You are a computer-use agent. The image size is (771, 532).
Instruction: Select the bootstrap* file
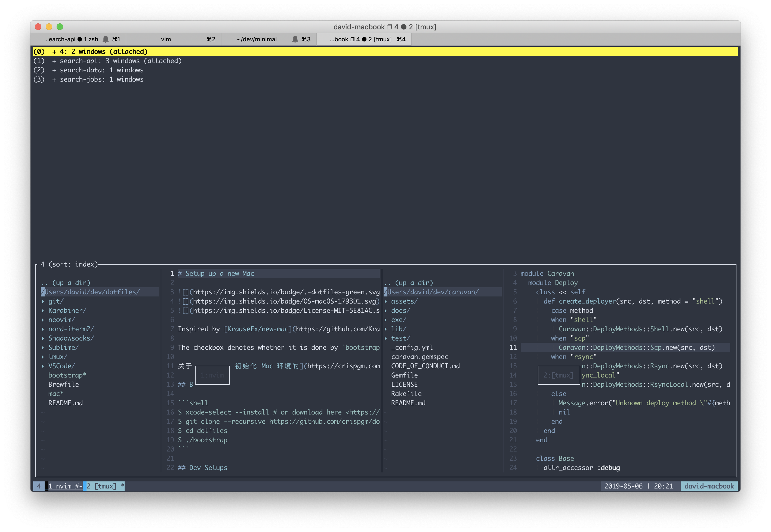(x=67, y=375)
